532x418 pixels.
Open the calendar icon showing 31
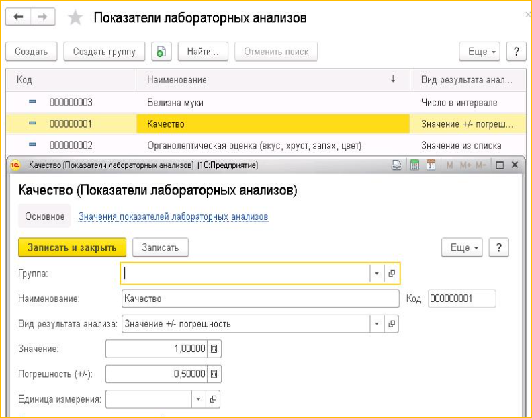pyautogui.click(x=431, y=165)
